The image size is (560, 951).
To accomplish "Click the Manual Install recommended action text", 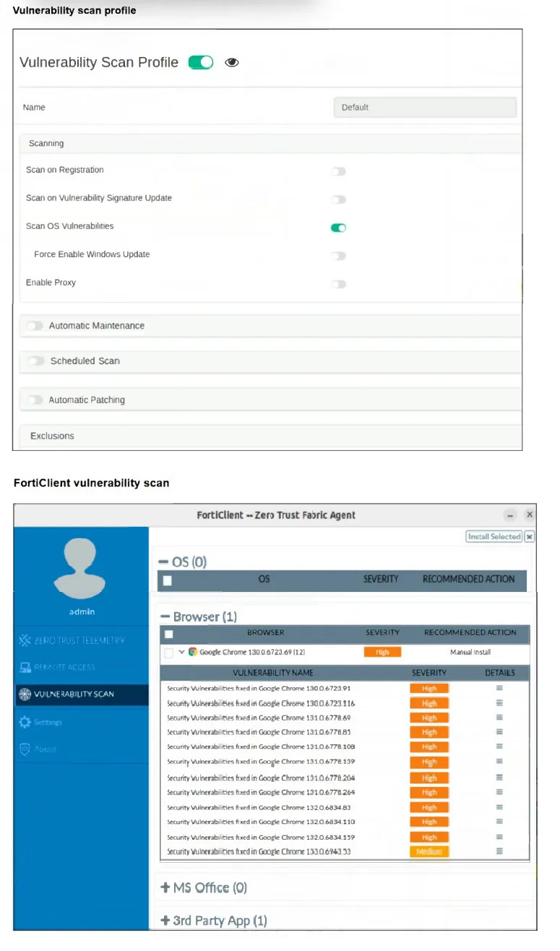I will [470, 652].
